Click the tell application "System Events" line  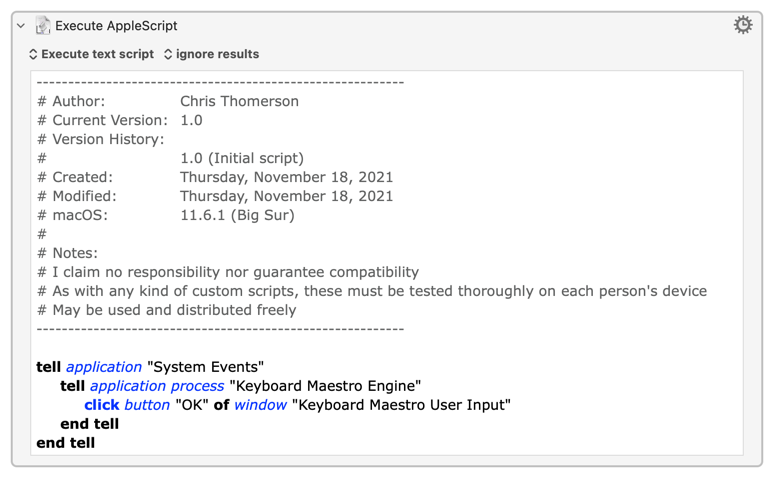tap(150, 367)
